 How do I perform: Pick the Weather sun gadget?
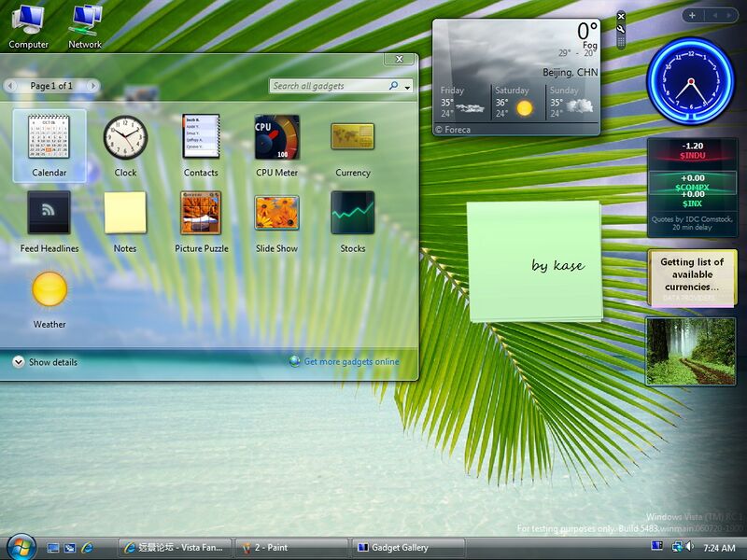point(49,289)
